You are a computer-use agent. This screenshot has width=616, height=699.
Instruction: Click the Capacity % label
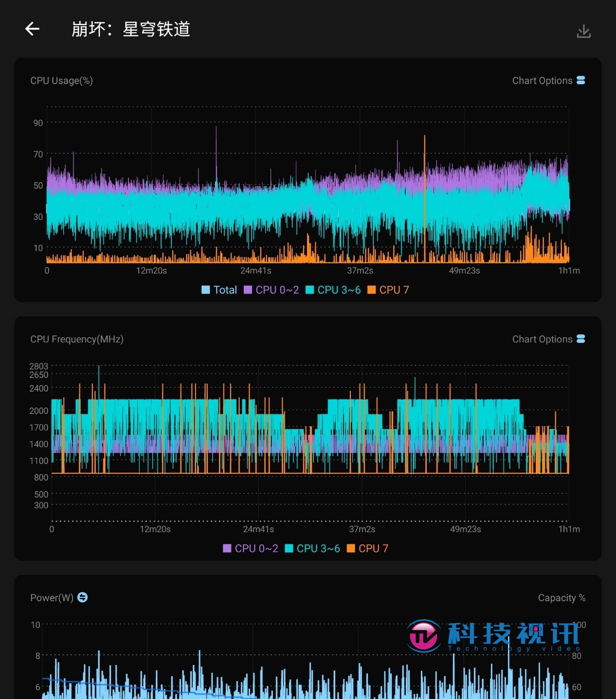pos(562,598)
